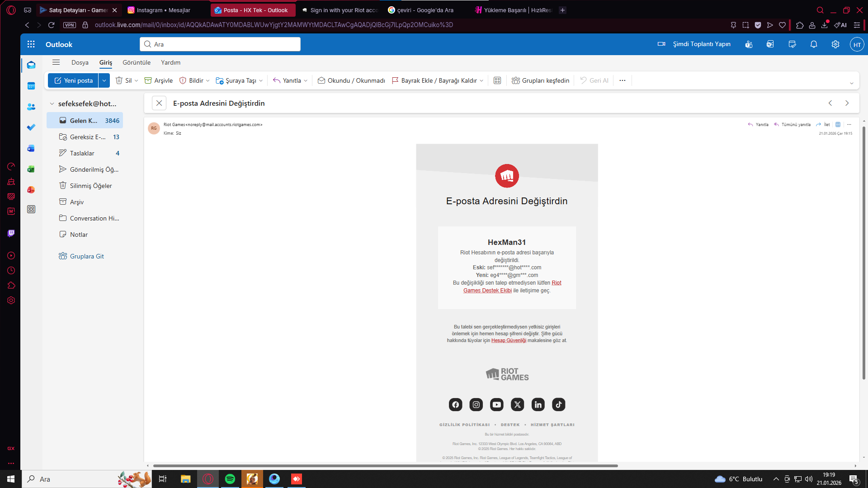Open Mail in the Outlook left rail

31,65
